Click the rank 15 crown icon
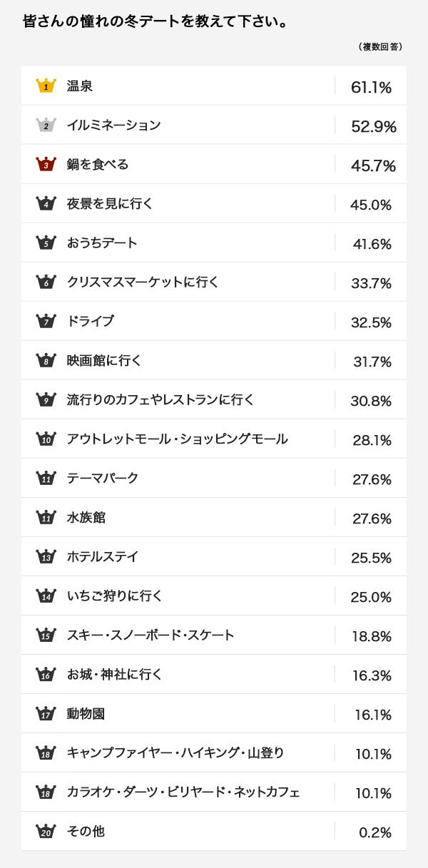This screenshot has height=868, width=428. (46, 635)
